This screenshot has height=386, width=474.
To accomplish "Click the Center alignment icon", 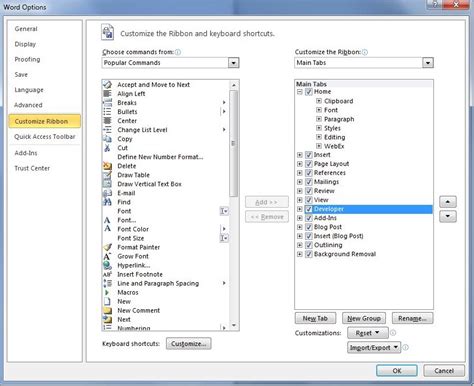I will point(107,121).
